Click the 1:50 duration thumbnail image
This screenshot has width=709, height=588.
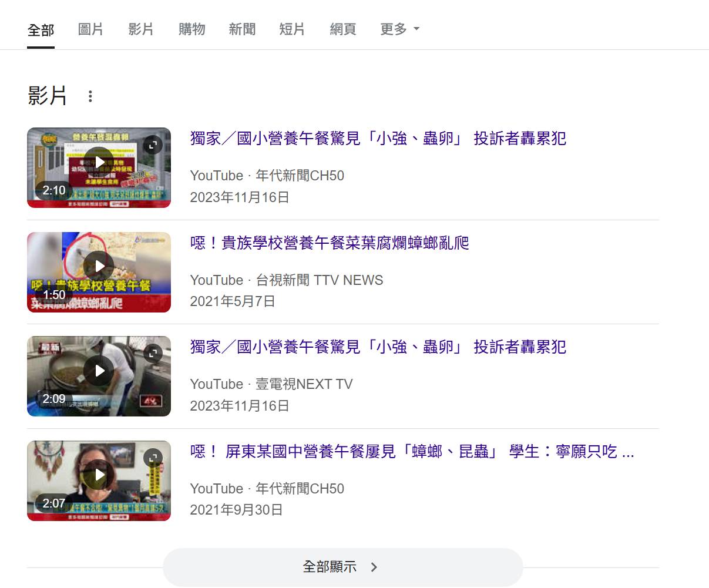click(x=99, y=272)
